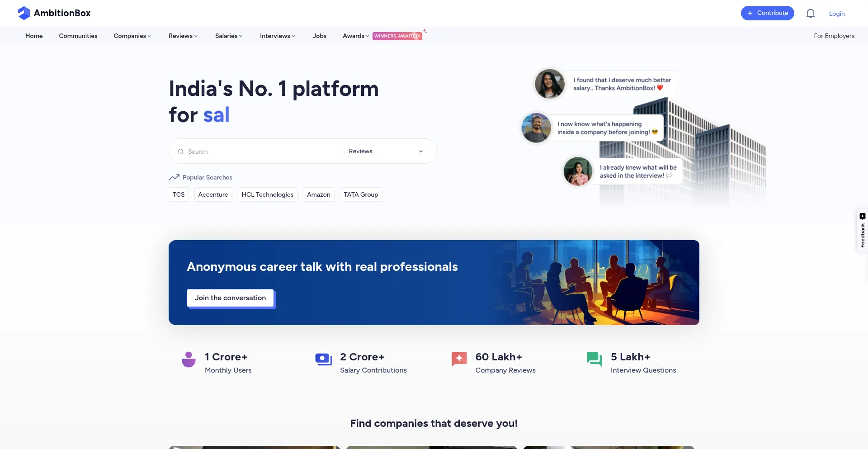Open the Jobs menu item
The width and height of the screenshot is (868, 449).
(x=319, y=36)
